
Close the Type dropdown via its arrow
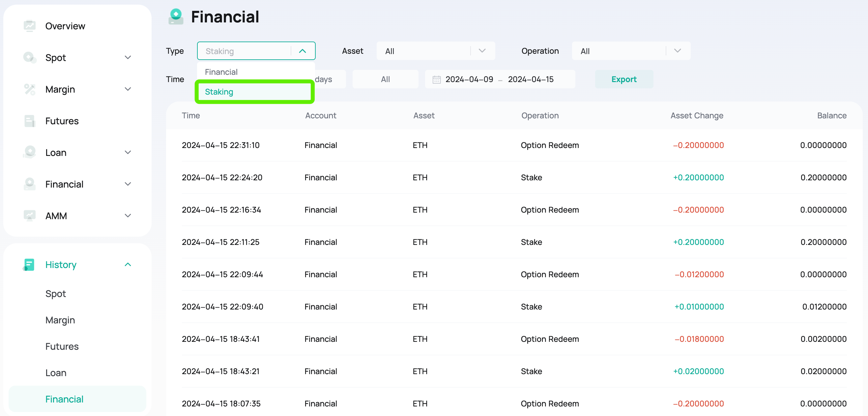pyautogui.click(x=302, y=51)
